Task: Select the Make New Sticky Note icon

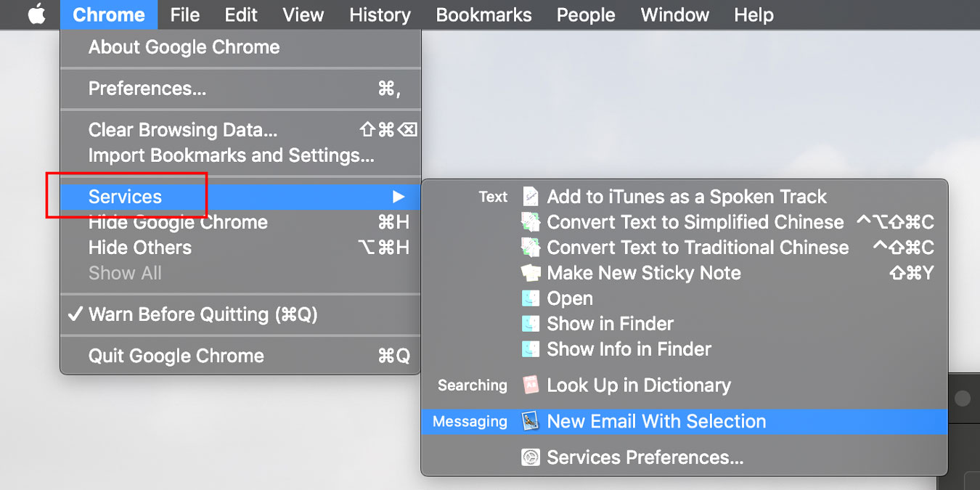Action: pos(531,272)
